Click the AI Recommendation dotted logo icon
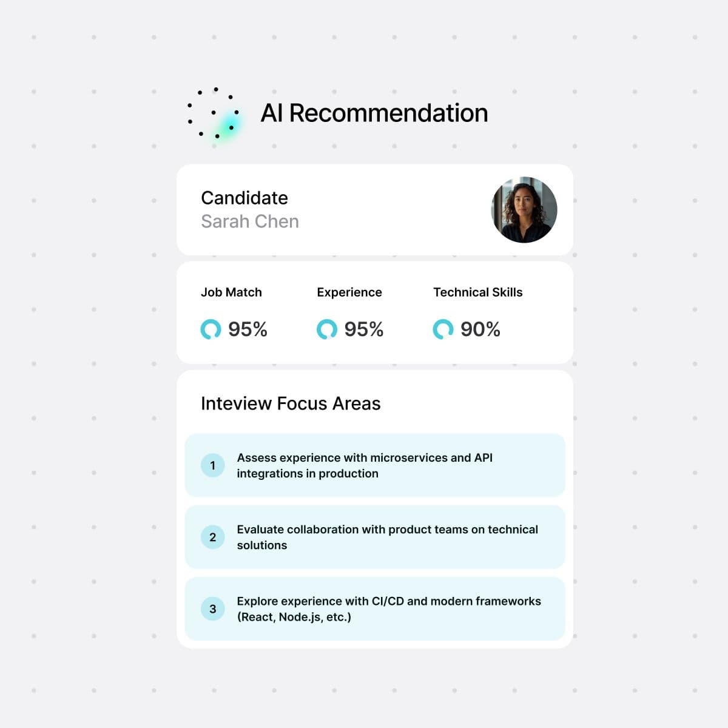Screen dimensions: 728x728 pyautogui.click(x=214, y=113)
